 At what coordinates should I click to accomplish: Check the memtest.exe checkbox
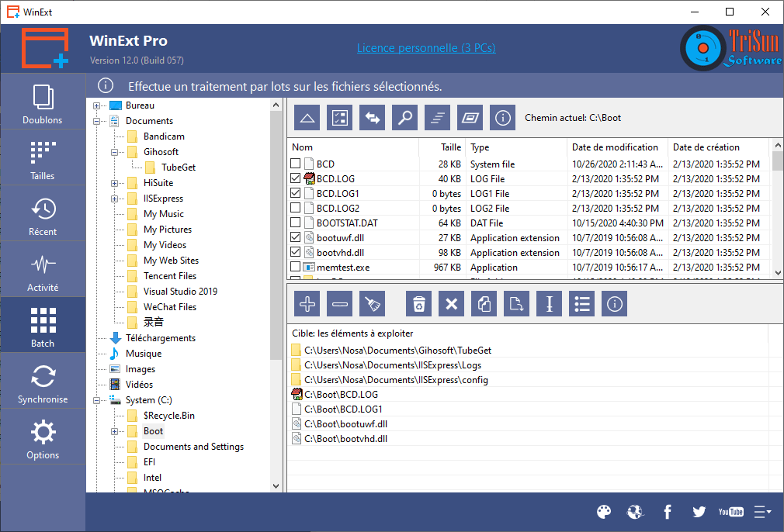296,267
